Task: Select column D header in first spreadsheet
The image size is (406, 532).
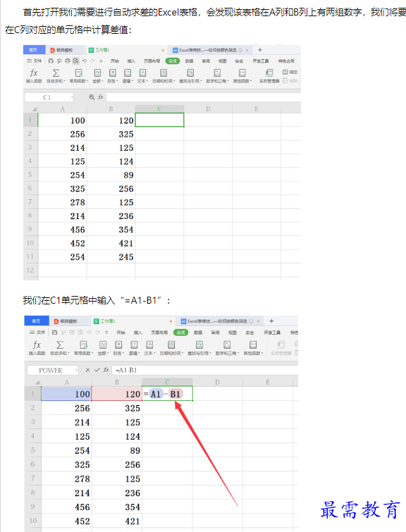Action: [208, 109]
